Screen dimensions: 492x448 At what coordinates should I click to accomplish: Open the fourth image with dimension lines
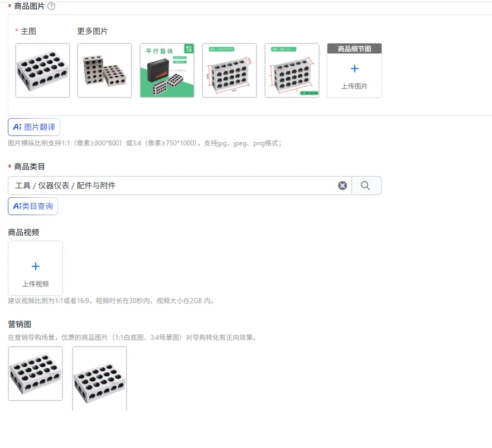point(229,71)
